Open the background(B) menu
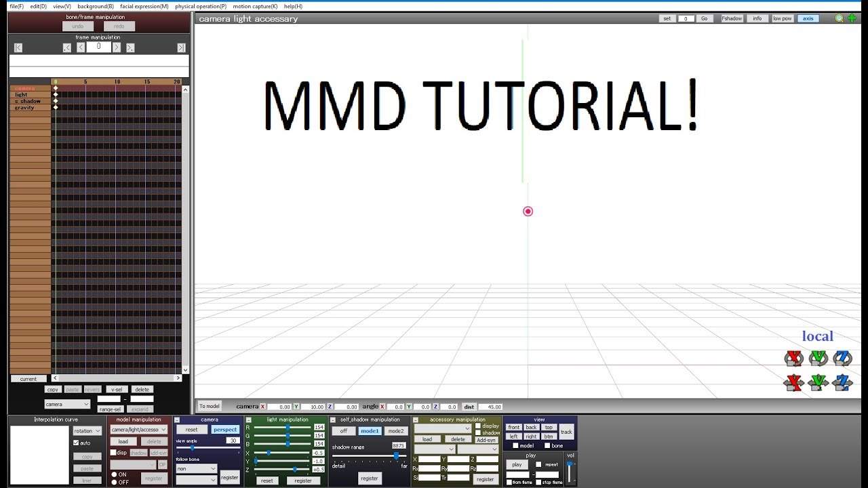This screenshot has height=488, width=868. [x=96, y=6]
